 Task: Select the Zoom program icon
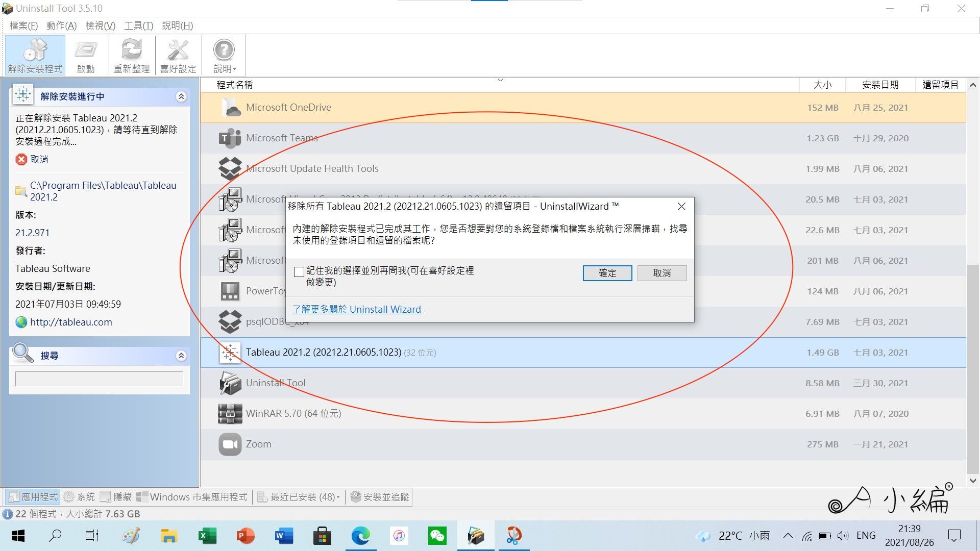[x=230, y=444]
